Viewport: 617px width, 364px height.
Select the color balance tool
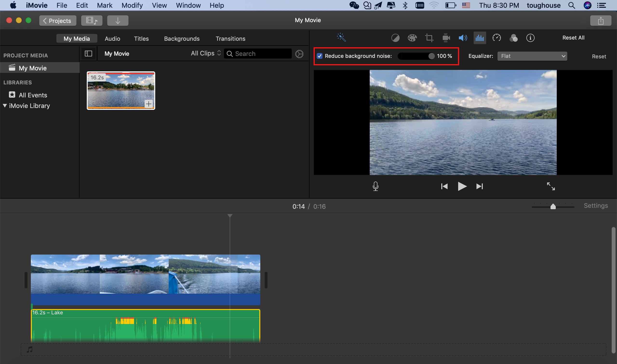[x=395, y=38]
